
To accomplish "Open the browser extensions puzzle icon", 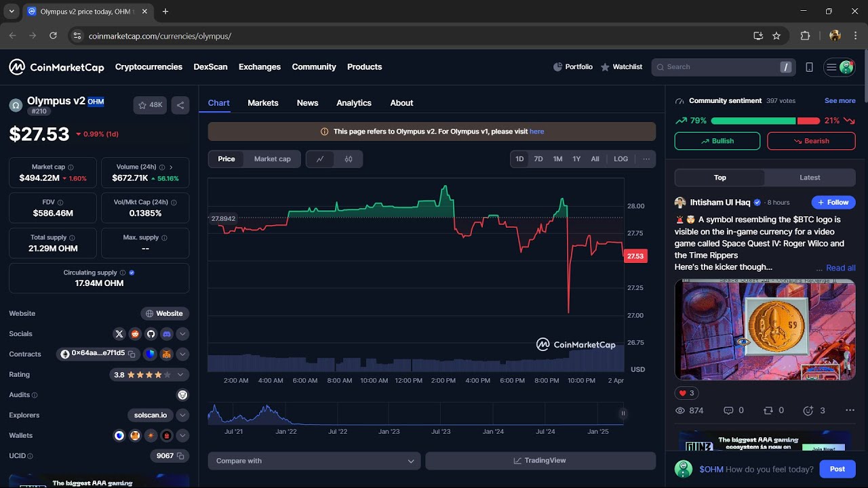I will [x=805, y=36].
